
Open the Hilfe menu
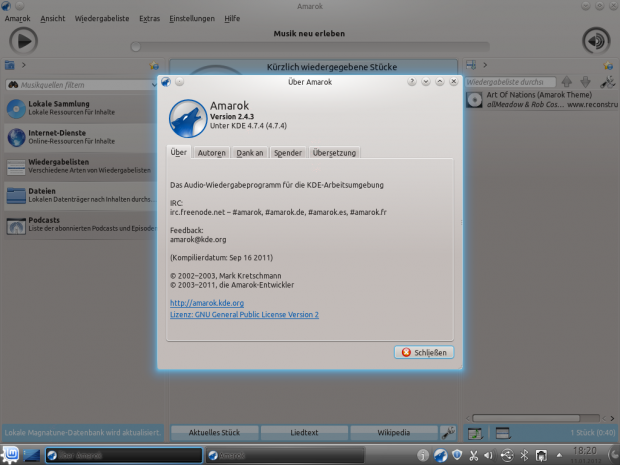pos(232,19)
